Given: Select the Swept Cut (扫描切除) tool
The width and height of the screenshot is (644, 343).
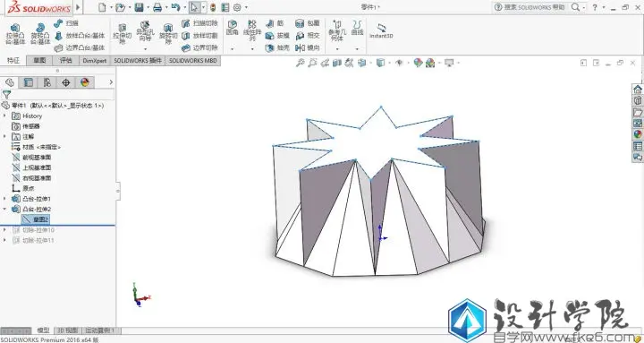Looking at the screenshot, I should coord(199,23).
